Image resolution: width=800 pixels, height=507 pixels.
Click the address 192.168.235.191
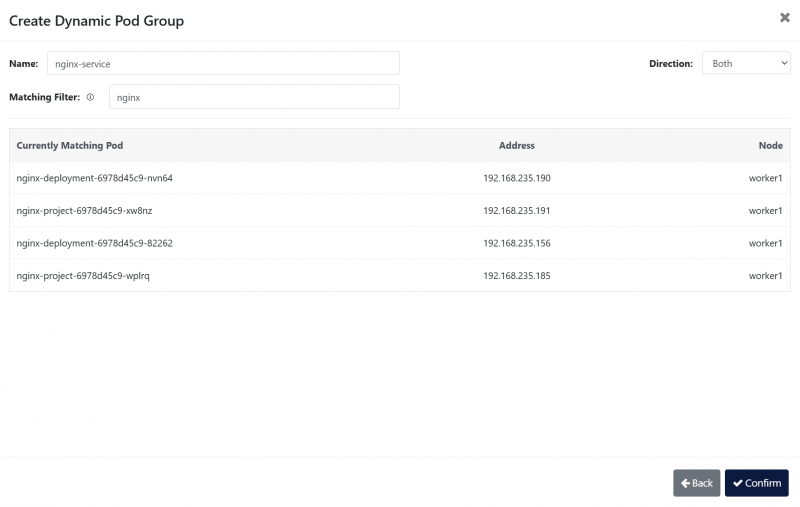coord(516,211)
